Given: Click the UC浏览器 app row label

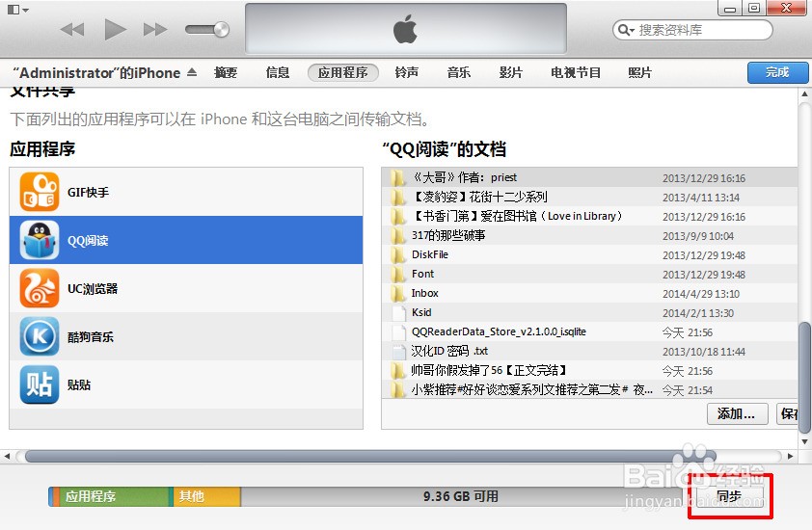Looking at the screenshot, I should point(93,288).
